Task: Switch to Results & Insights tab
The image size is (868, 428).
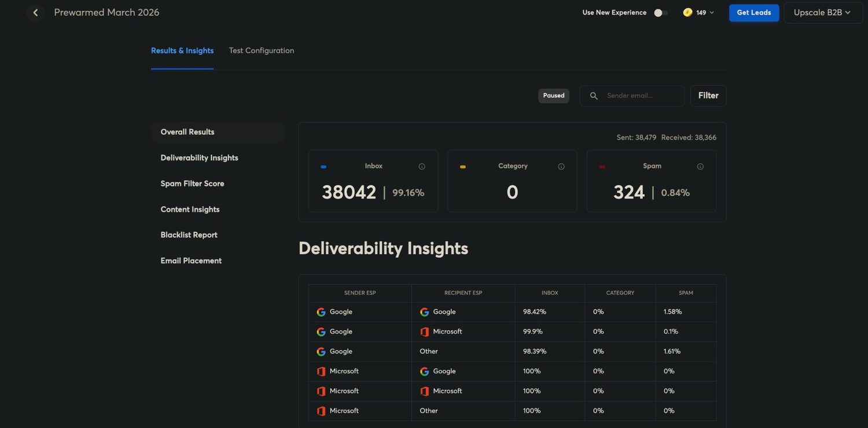Action: pyautogui.click(x=182, y=50)
